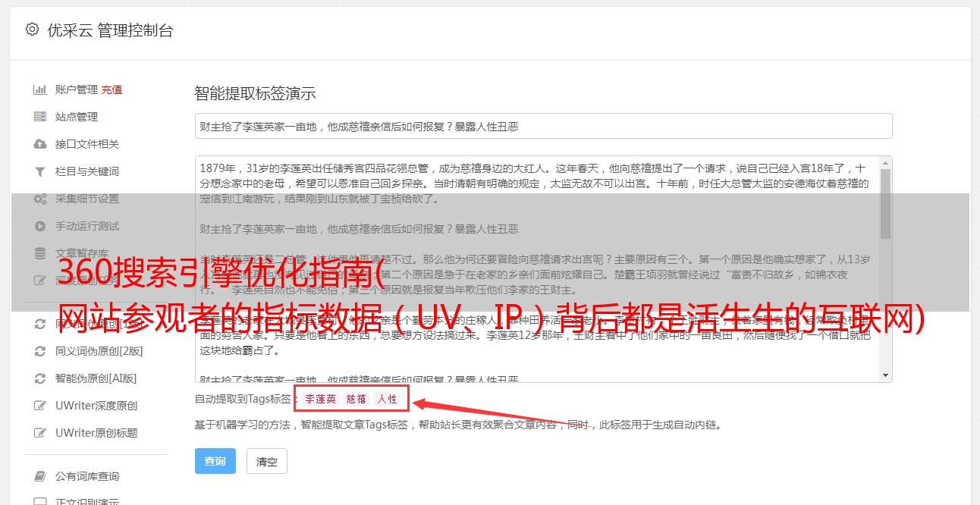Click the 公有词库查询 book icon
The width and height of the screenshot is (980, 505).
(x=40, y=476)
